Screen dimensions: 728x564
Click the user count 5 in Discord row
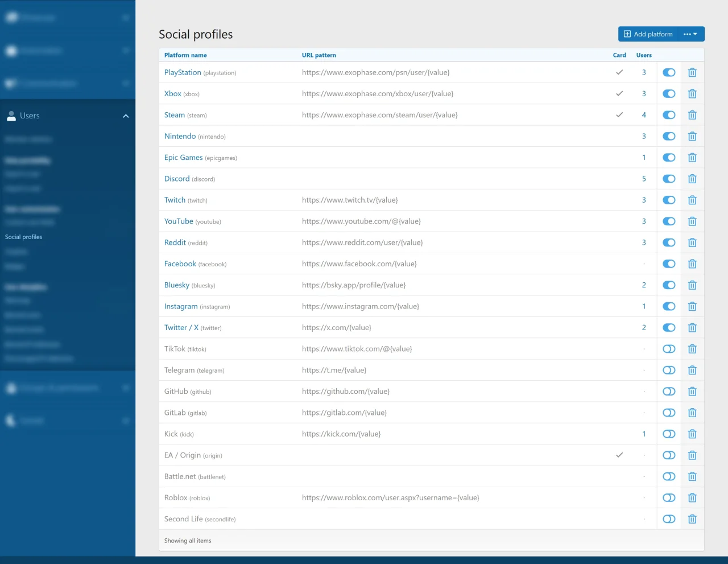644,179
